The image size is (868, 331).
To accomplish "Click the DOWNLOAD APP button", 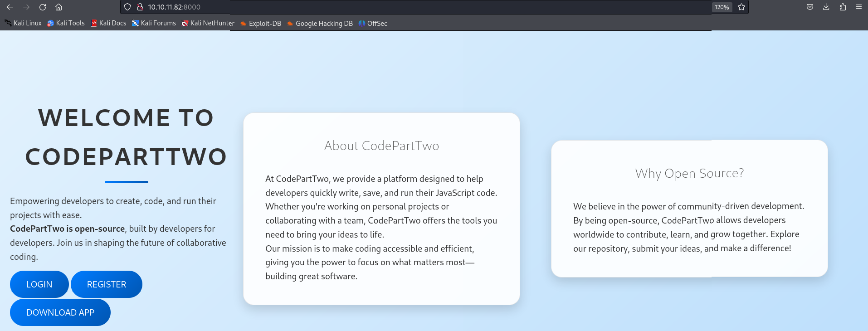I will (60, 312).
